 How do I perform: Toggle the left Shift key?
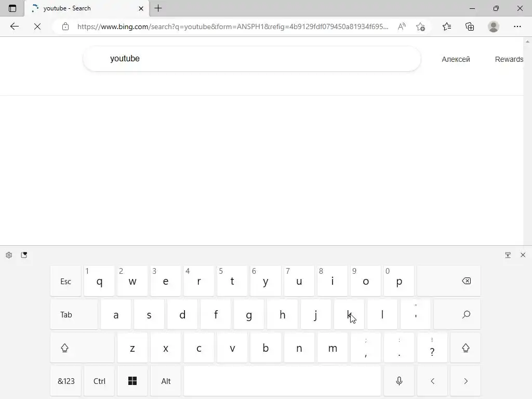tap(82, 348)
